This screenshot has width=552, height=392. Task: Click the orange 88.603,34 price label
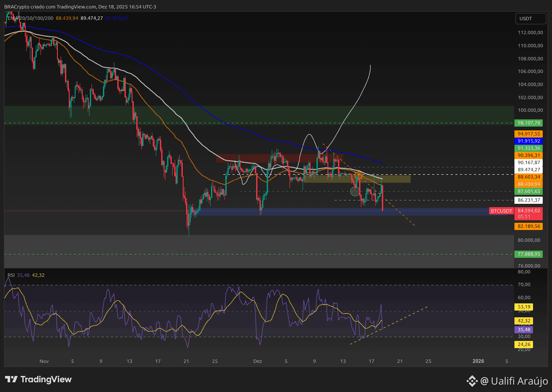pos(529,177)
